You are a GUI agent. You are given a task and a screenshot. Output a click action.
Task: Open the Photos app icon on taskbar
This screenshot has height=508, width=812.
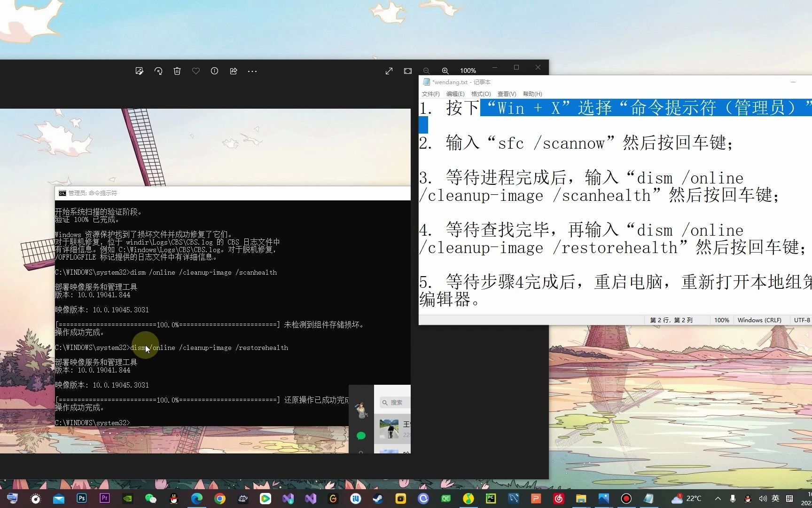click(604, 499)
